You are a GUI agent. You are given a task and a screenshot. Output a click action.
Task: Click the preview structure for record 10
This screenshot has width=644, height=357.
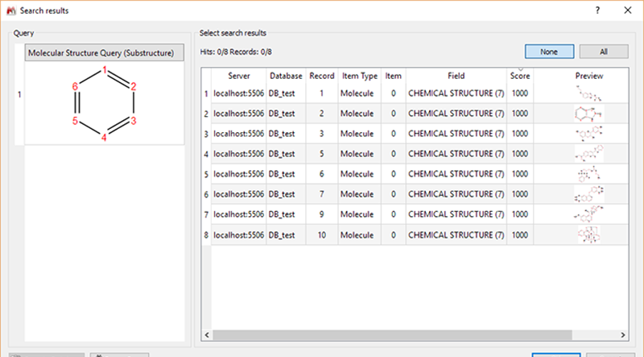coord(589,234)
